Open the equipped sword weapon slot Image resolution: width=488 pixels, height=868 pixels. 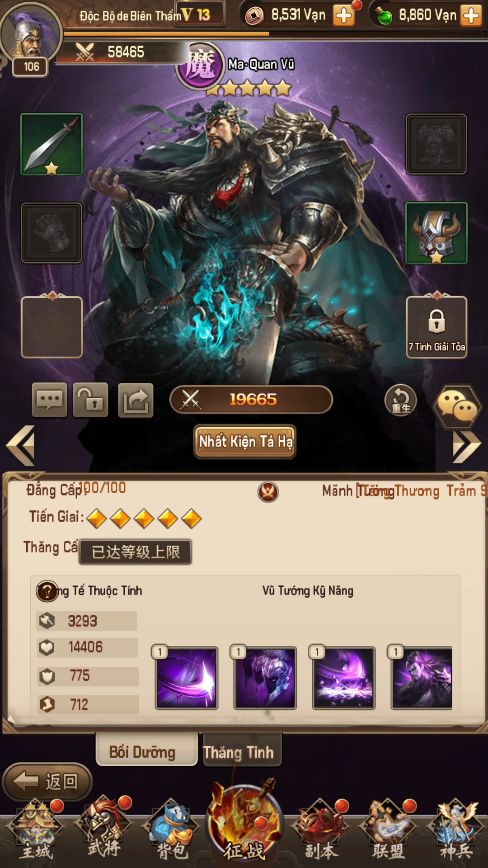[52, 144]
